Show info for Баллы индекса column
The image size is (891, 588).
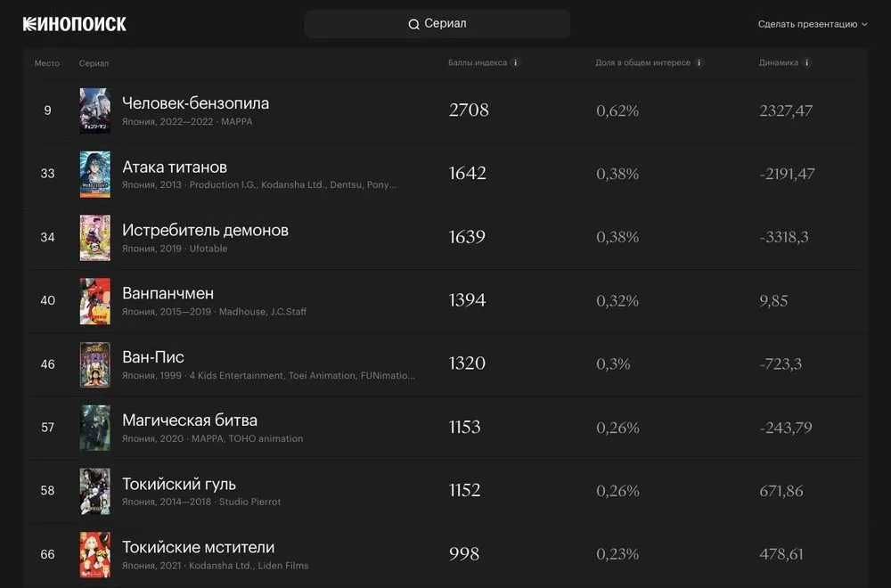(x=515, y=62)
